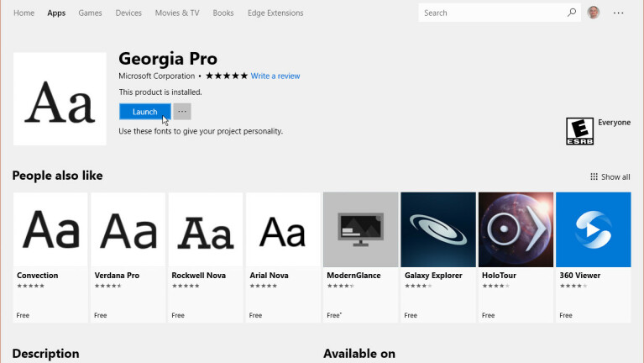The image size is (644, 363).
Task: Open the Convection font tile image
Action: click(50, 229)
